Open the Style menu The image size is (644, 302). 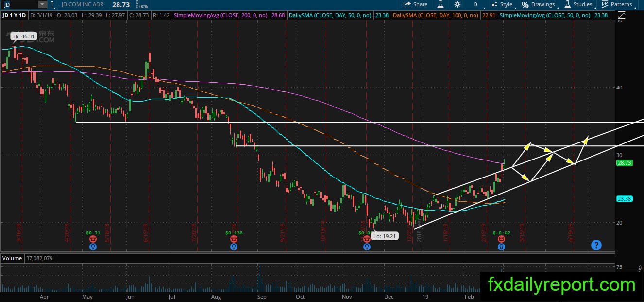tap(502, 4)
